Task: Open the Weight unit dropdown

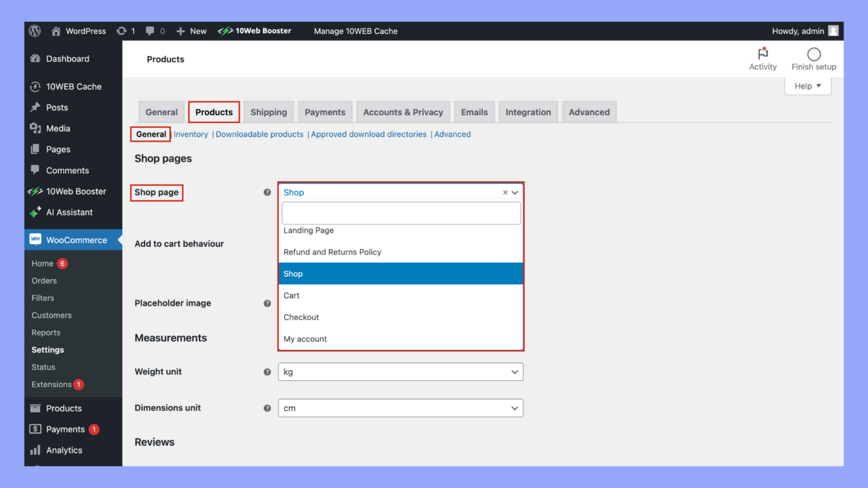Action: (400, 372)
